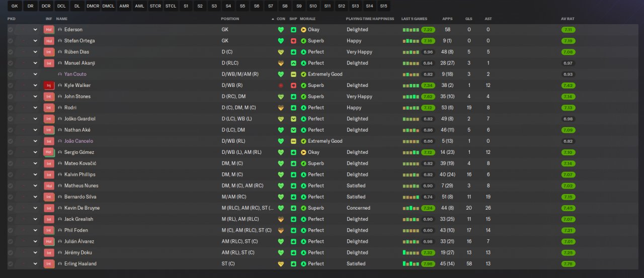Click Kevin De Bruyne's Concerned playing time
644x278 pixels.
click(358, 208)
